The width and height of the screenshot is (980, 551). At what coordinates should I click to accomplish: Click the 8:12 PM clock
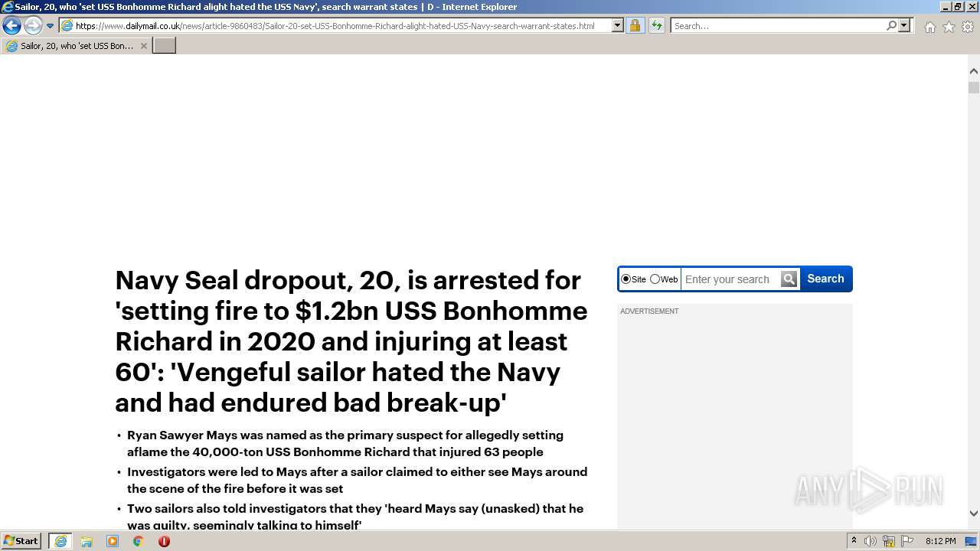(x=940, y=541)
